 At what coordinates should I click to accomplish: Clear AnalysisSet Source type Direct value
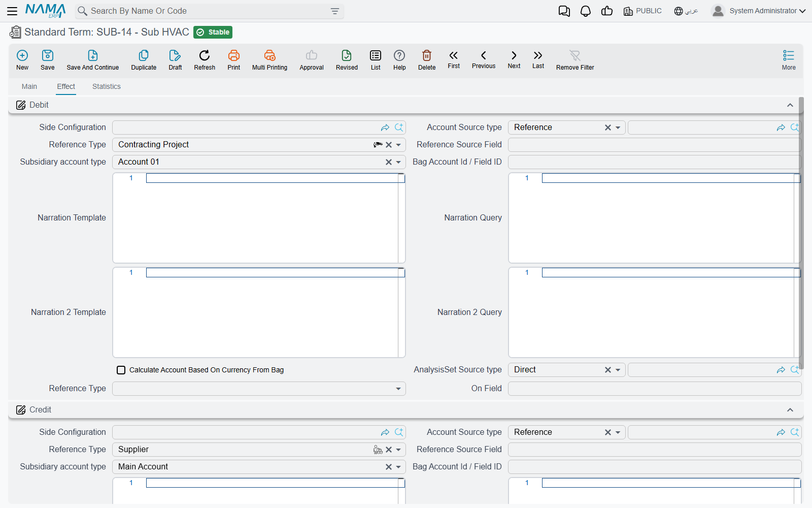click(x=608, y=370)
